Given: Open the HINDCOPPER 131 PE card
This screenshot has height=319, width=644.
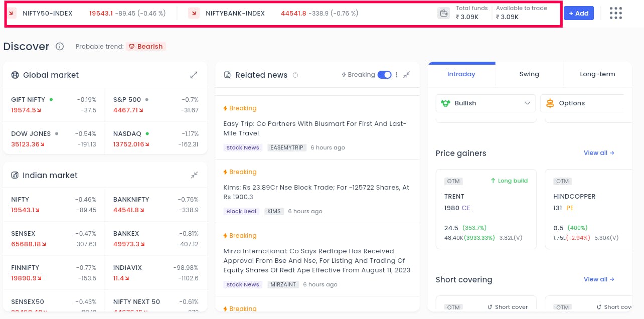Looking at the screenshot, I should (x=589, y=209).
